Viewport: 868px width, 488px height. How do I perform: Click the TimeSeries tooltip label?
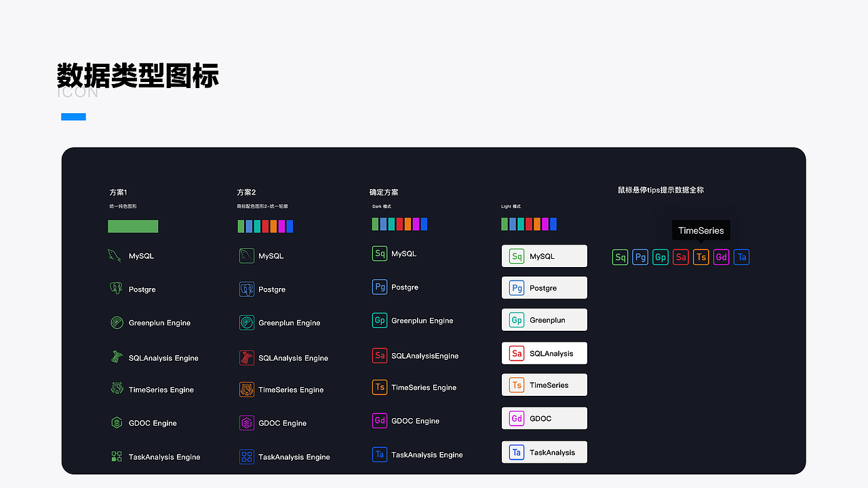(701, 230)
